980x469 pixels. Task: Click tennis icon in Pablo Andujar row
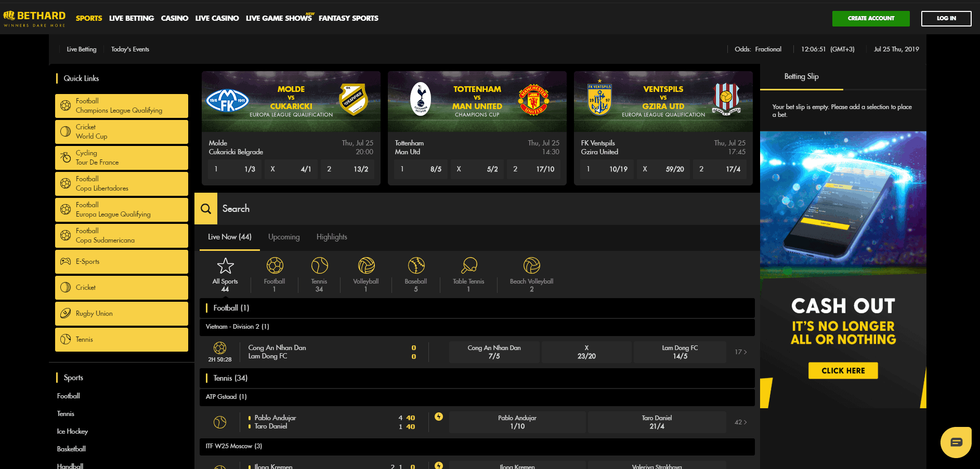(220, 422)
